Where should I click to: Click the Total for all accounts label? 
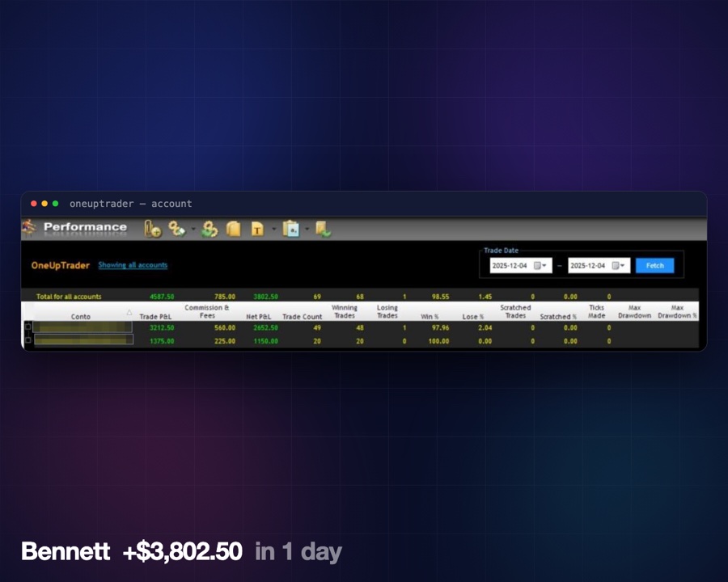(69, 297)
